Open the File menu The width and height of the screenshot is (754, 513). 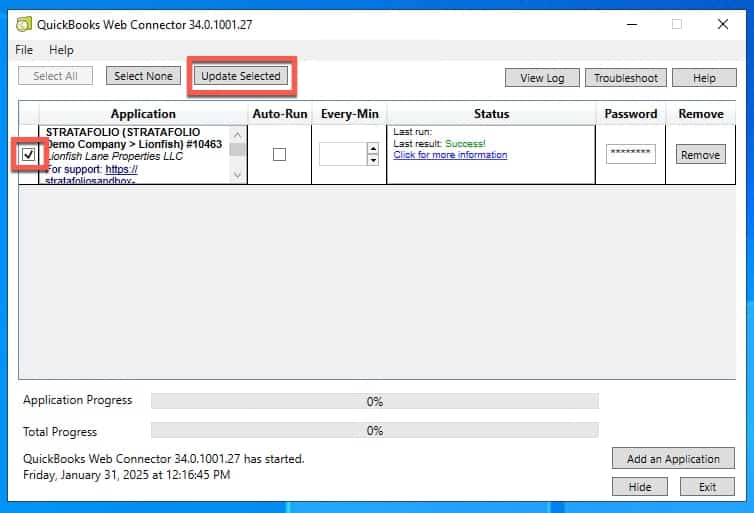click(x=24, y=50)
